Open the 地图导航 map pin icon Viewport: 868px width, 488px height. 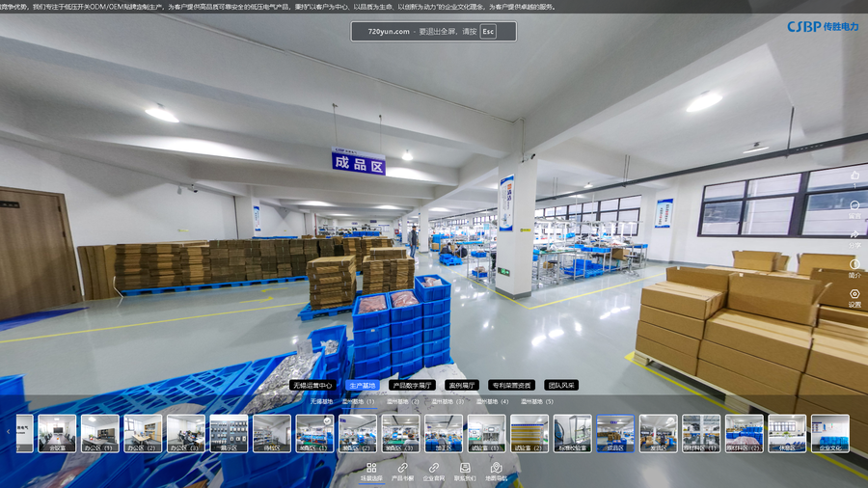point(496,468)
